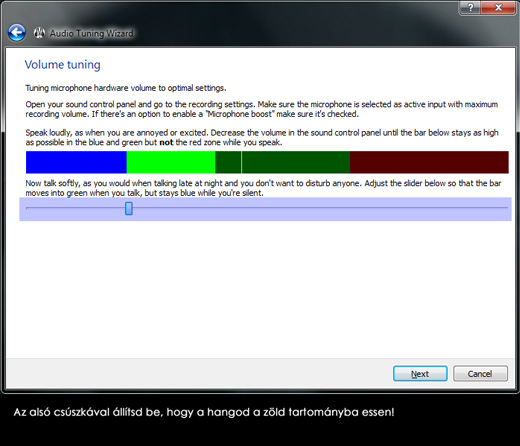Go back using the blue arrow button
This screenshot has width=520, height=446.
(x=17, y=33)
